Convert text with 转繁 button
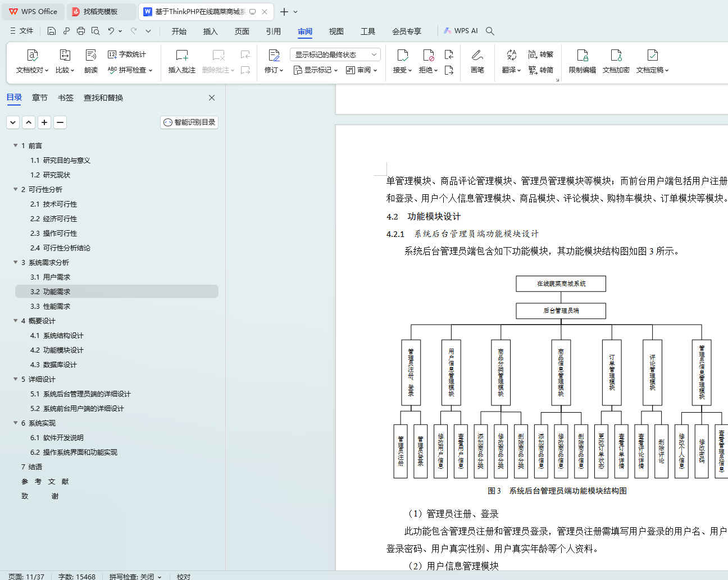This screenshot has height=580, width=728. pyautogui.click(x=541, y=54)
